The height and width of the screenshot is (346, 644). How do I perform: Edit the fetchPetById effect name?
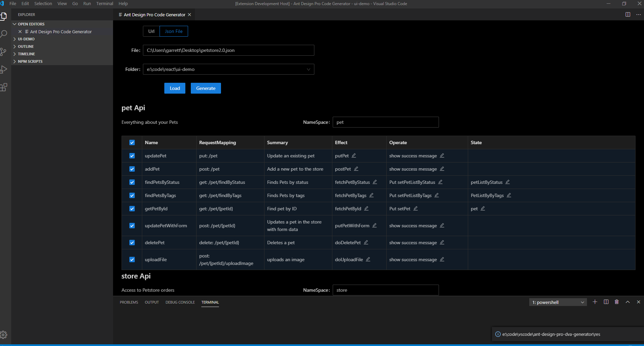[366, 208]
